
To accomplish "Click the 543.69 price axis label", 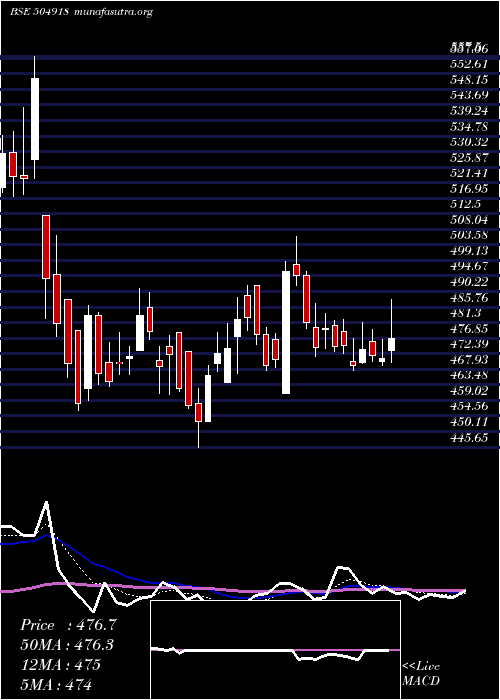I will coord(468,95).
